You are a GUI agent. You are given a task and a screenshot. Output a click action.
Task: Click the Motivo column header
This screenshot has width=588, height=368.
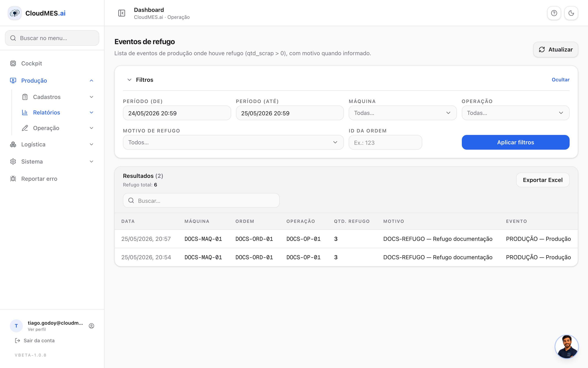click(394, 221)
